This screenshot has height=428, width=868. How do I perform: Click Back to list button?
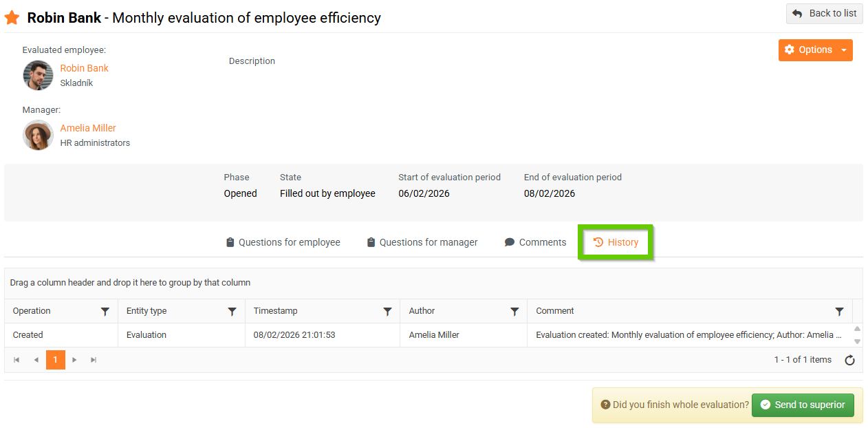coord(824,13)
